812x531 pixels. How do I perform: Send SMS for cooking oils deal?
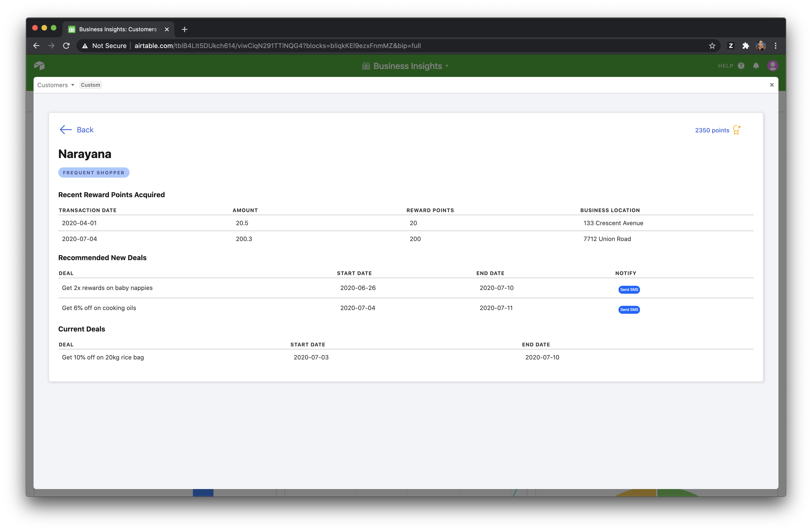(629, 310)
